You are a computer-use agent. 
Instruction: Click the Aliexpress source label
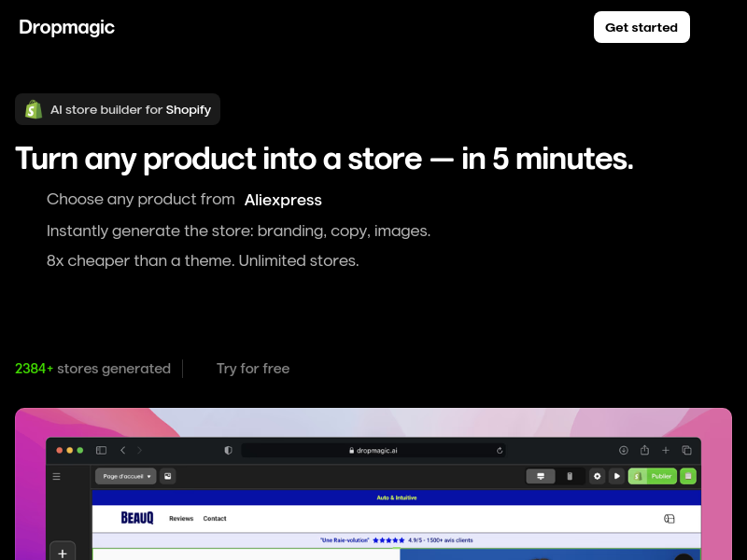(x=283, y=200)
